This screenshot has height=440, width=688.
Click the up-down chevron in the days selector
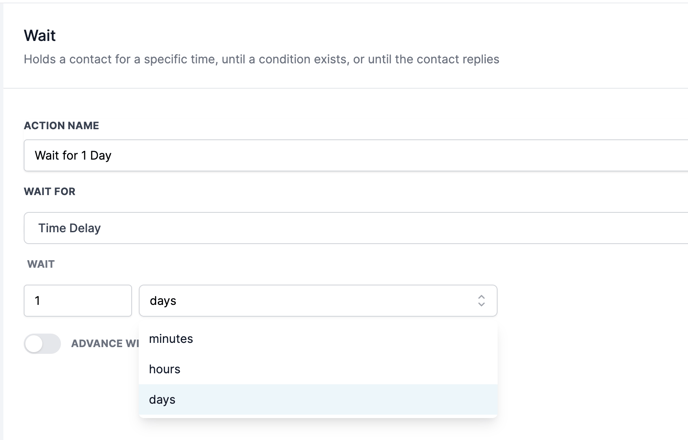point(481,301)
